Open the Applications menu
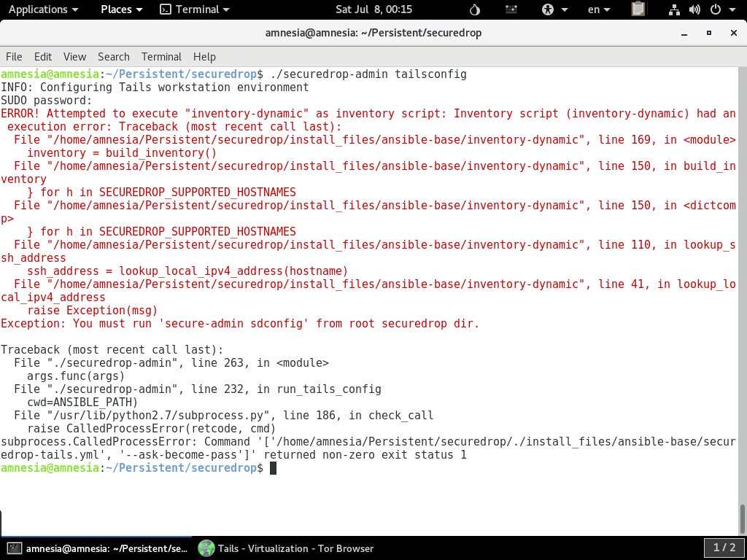747x560 pixels. pos(43,9)
